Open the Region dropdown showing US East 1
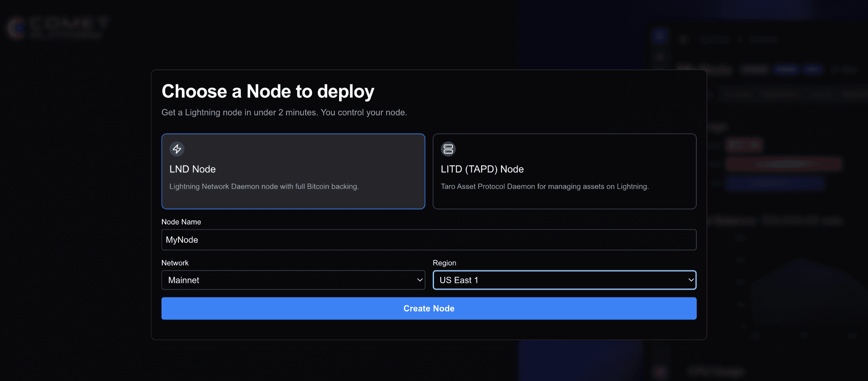This screenshot has width=868, height=381. (564, 280)
